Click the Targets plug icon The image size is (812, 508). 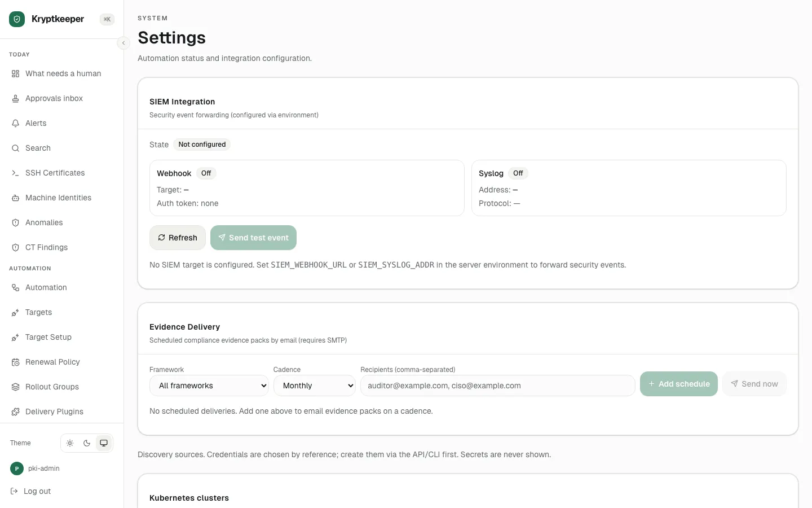[15, 313]
